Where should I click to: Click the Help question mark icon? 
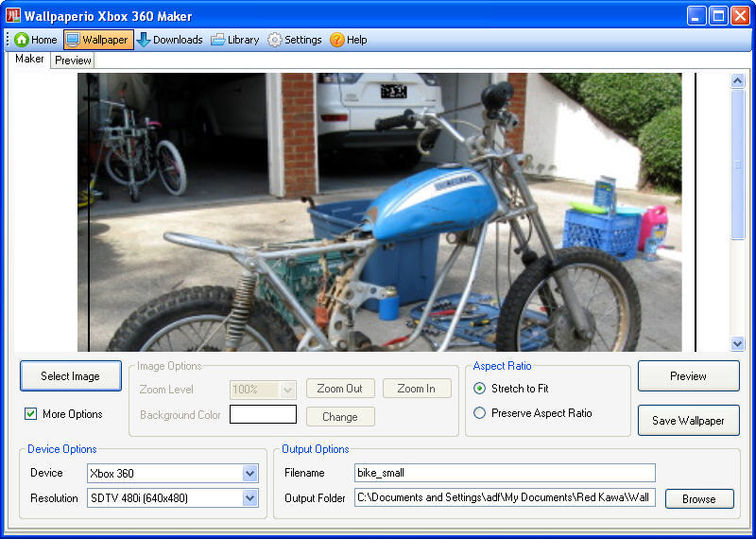pos(337,40)
